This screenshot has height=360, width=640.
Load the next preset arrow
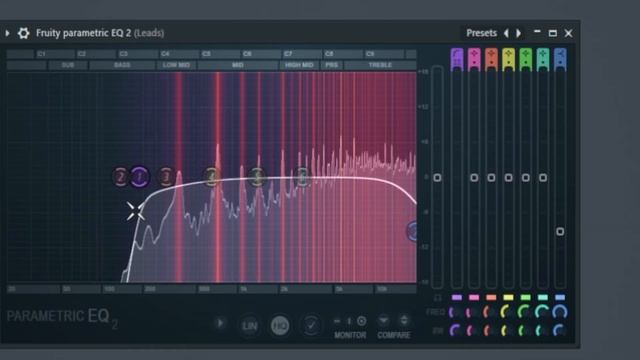pyautogui.click(x=519, y=33)
